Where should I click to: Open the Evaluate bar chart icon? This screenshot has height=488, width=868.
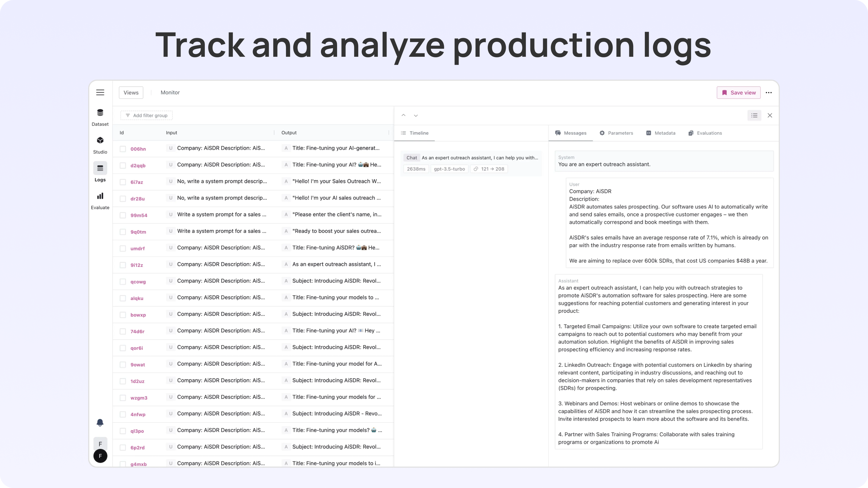[x=100, y=200]
